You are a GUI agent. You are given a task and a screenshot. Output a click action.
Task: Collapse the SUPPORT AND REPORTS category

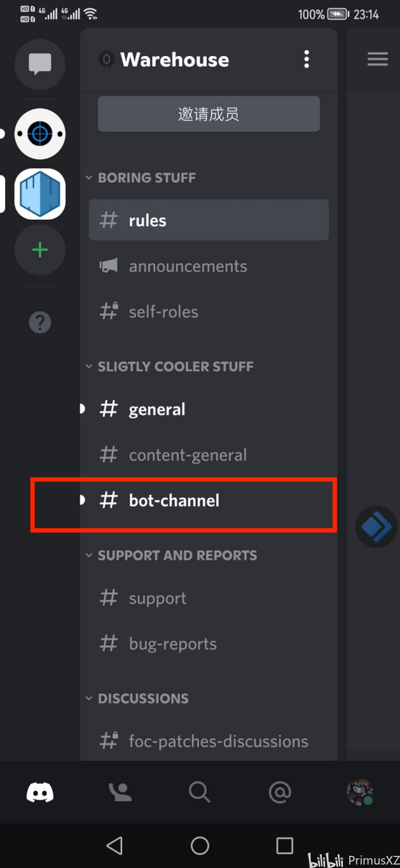[172, 555]
